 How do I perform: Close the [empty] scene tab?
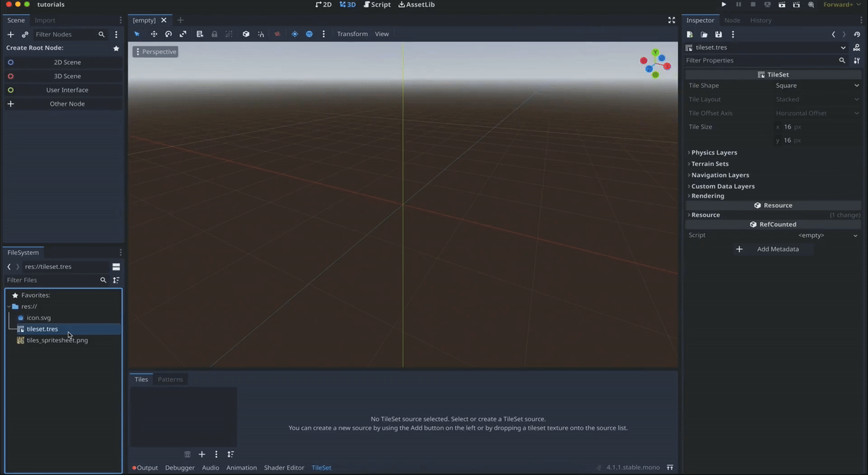163,20
